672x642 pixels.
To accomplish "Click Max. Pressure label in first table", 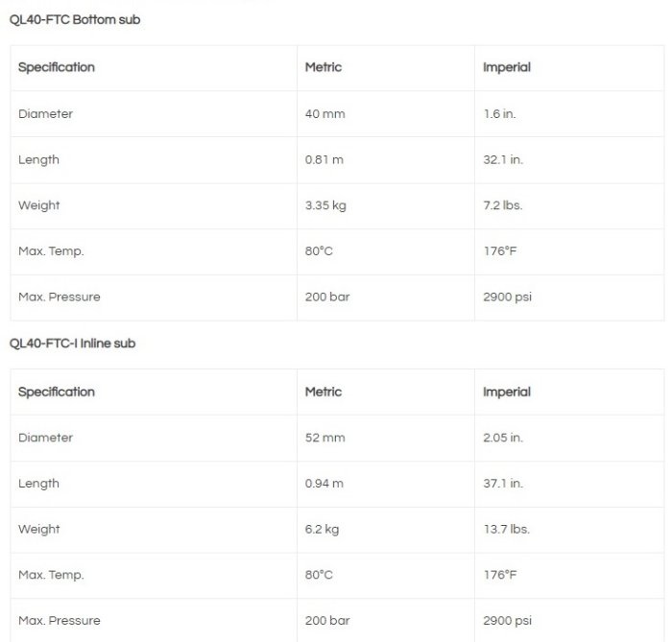I will pos(59,297).
